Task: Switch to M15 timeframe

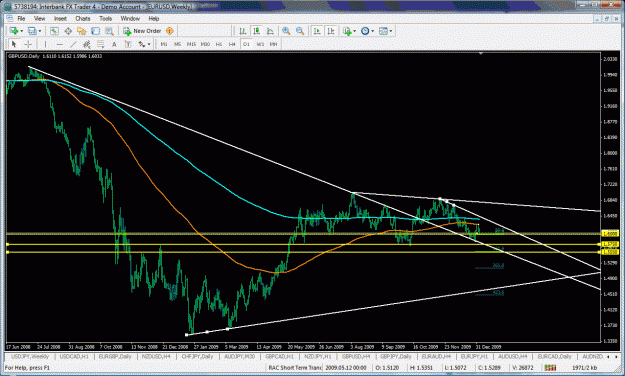Action: (x=191, y=44)
